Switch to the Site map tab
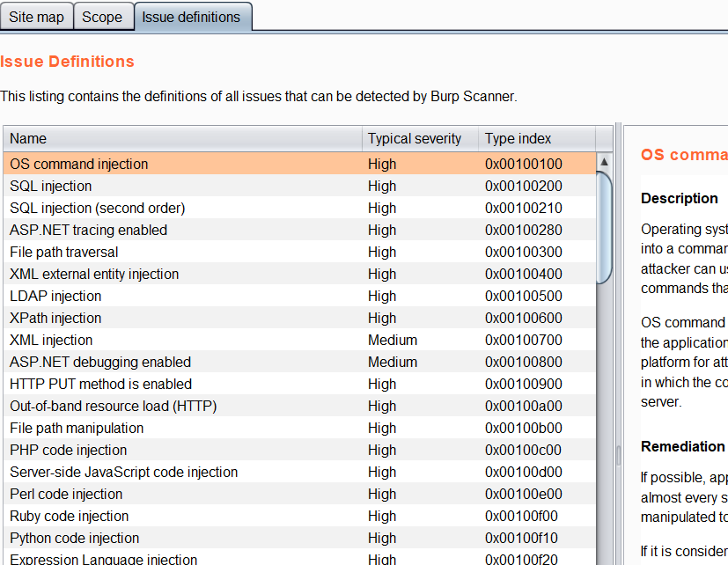 [x=36, y=17]
